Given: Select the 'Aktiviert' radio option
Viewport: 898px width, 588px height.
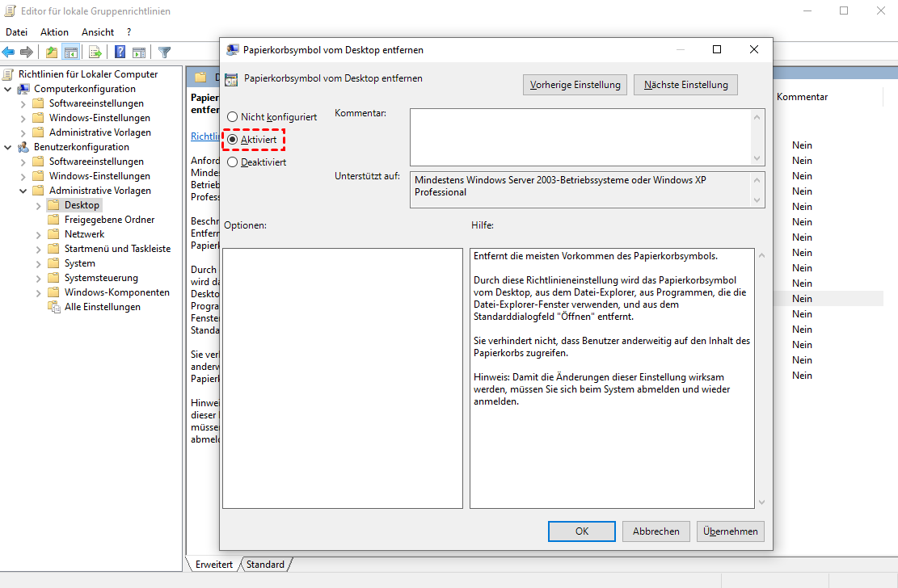Looking at the screenshot, I should tap(233, 140).
